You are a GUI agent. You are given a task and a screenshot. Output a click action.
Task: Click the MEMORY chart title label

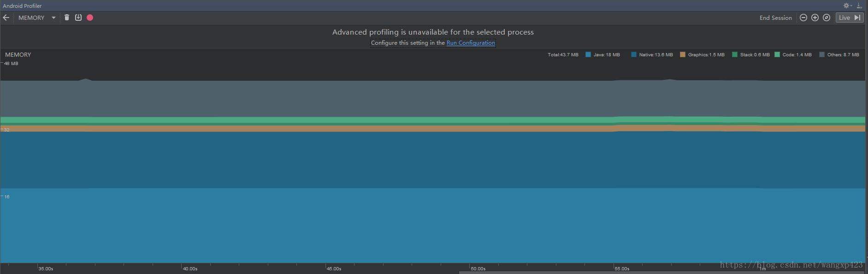18,54
